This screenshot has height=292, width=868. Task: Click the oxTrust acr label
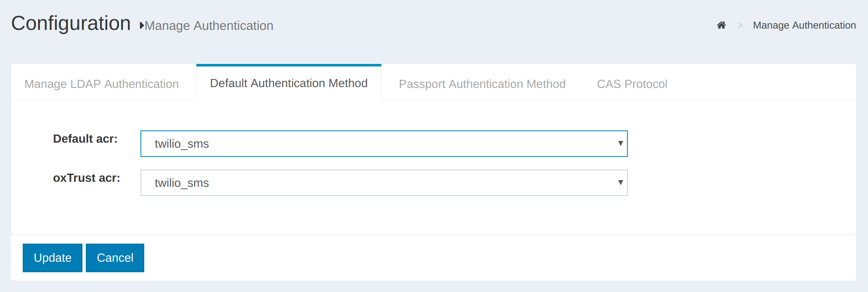(87, 178)
